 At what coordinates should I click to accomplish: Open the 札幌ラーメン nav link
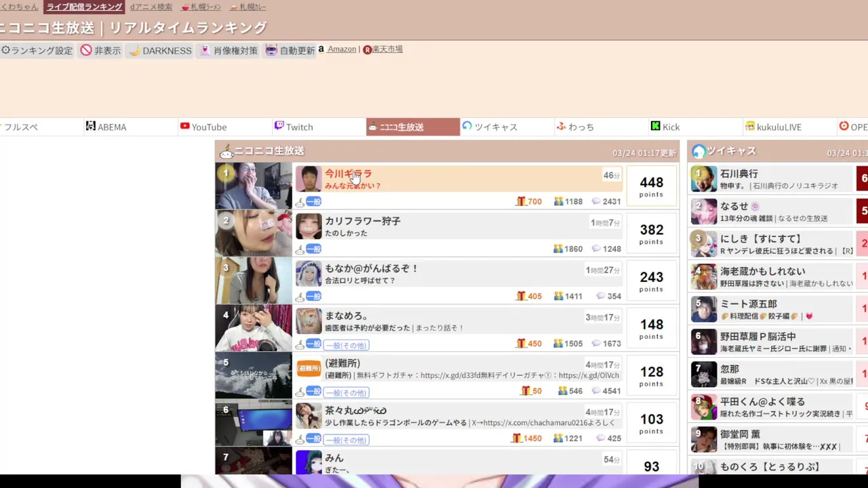[201, 7]
